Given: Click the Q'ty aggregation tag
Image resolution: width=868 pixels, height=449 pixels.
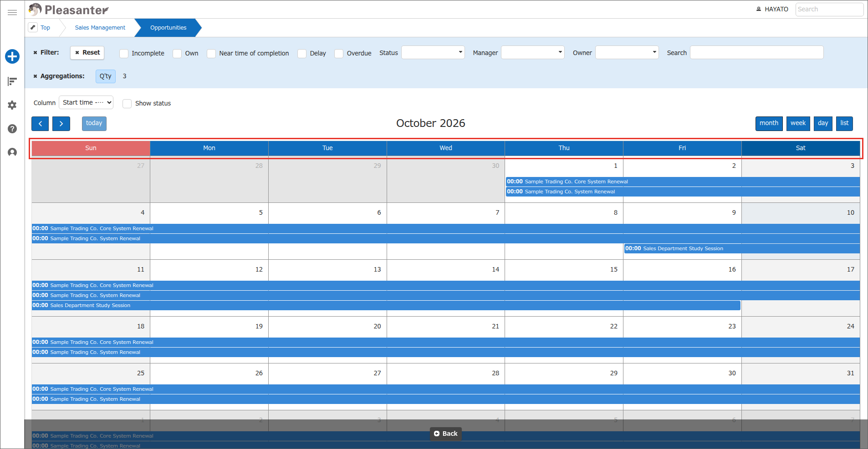Looking at the screenshot, I should click(106, 76).
